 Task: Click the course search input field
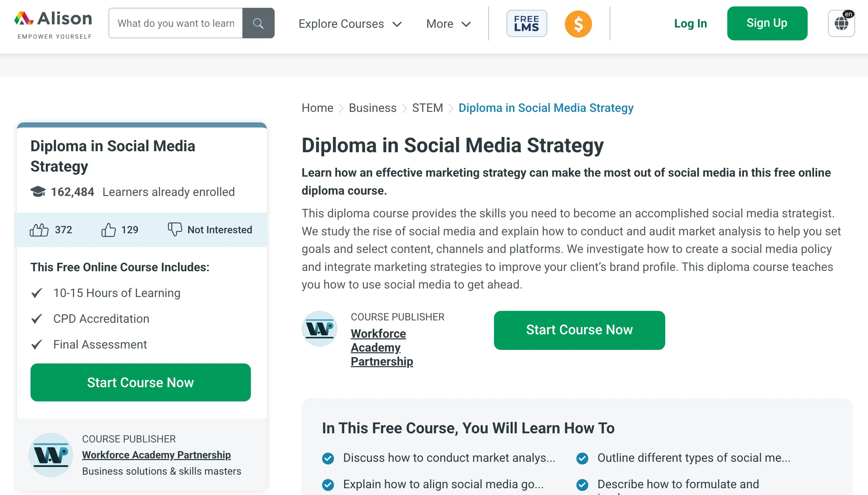pyautogui.click(x=175, y=23)
